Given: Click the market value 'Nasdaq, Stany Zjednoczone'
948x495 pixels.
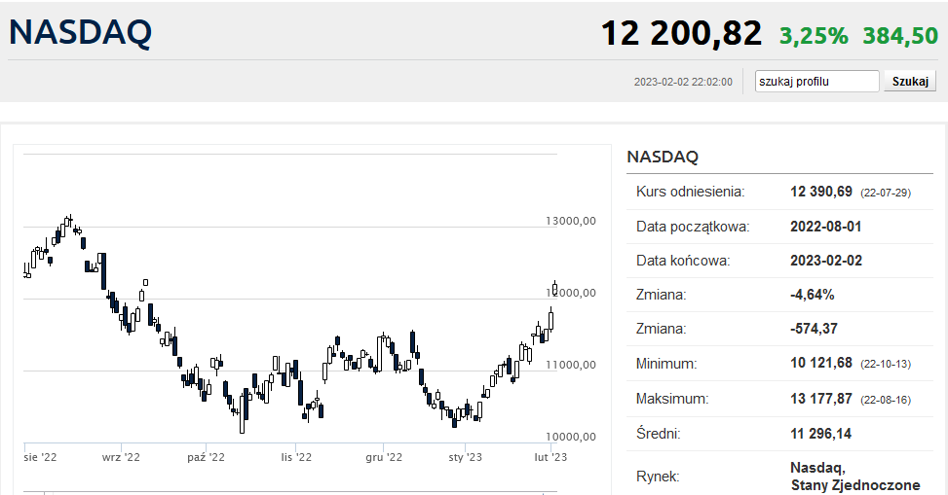Looking at the screenshot, I should click(855, 476).
